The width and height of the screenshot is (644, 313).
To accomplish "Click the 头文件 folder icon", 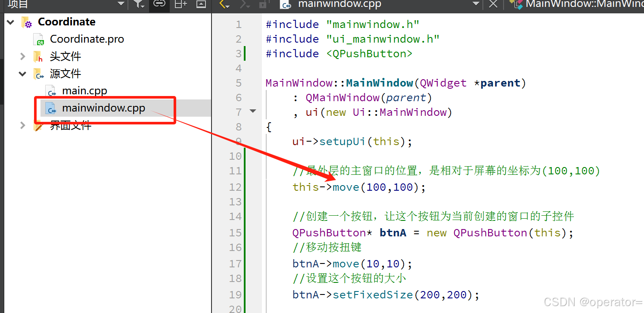I will [x=38, y=57].
